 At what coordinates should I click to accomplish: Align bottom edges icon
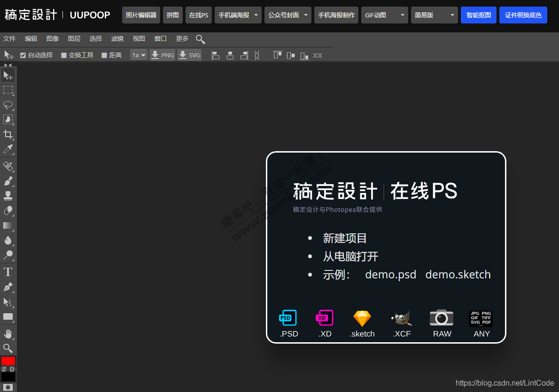[304, 55]
